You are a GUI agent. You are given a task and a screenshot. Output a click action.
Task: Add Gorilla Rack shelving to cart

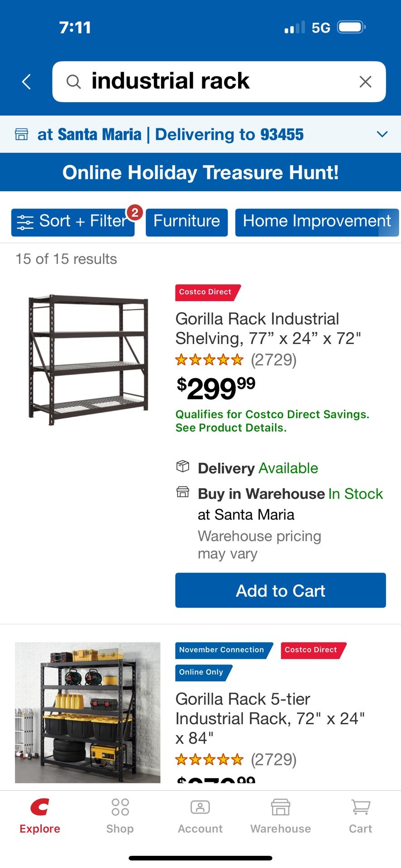(280, 590)
